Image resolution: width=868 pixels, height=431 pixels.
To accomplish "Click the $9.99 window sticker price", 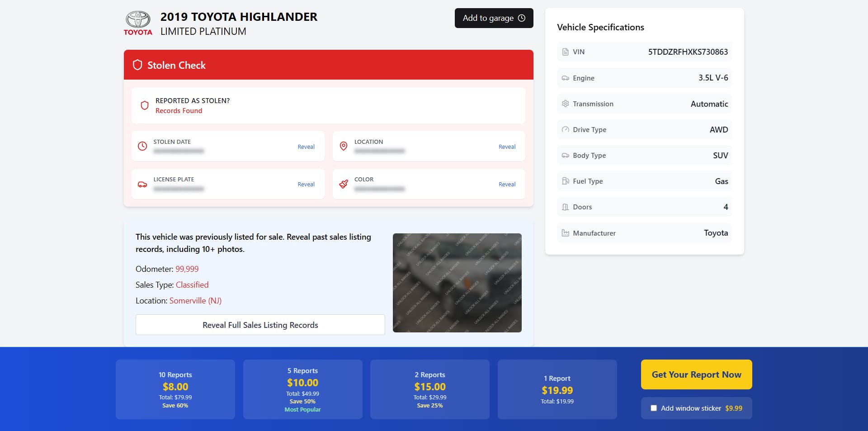I will 734,408.
